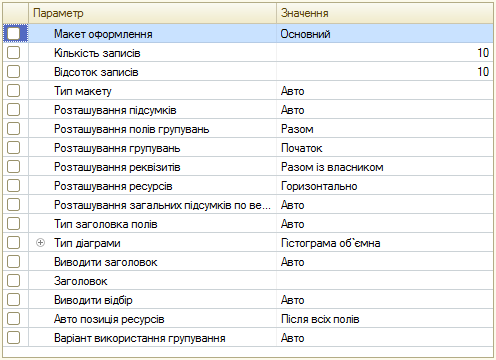This screenshot has width=496, height=360.
Task: Select the Розташування реквізитів parameter name
Action: pos(117,167)
